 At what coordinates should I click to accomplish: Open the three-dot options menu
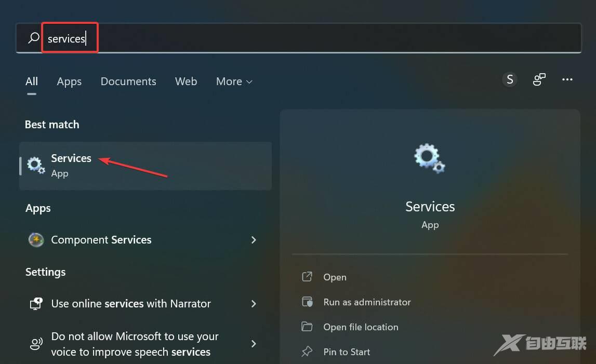click(567, 79)
